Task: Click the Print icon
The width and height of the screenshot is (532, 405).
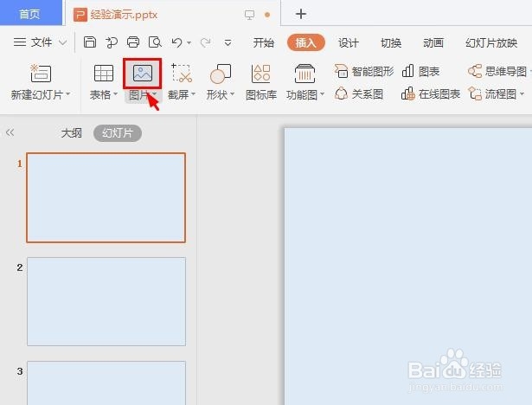Action: (x=133, y=42)
